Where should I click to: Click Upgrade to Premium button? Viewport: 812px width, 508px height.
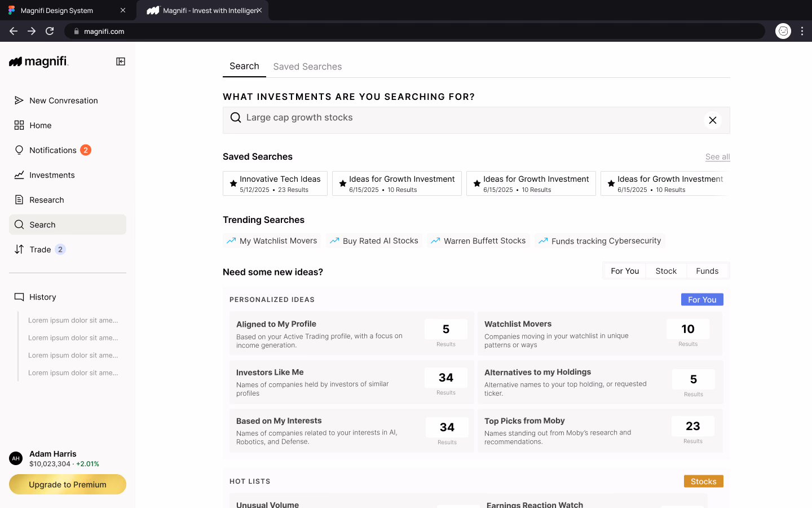[x=68, y=484]
